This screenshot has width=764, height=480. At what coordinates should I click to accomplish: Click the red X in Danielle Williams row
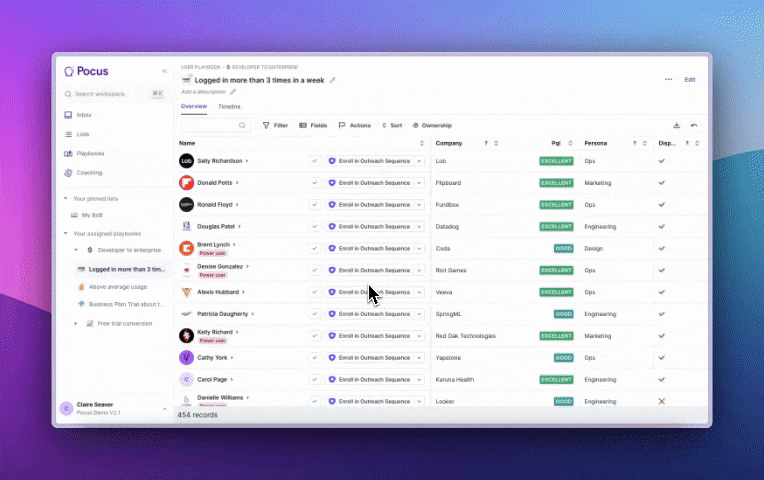tap(662, 402)
